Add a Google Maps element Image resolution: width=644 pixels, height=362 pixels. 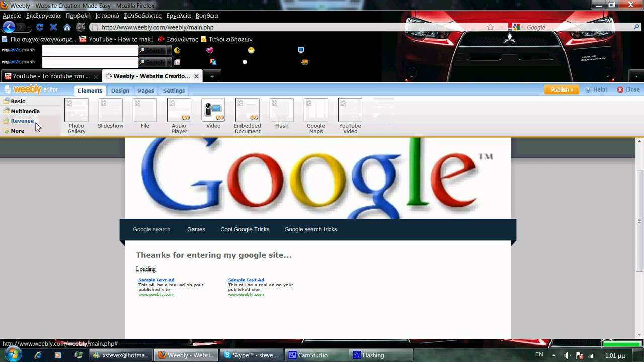pos(316,116)
